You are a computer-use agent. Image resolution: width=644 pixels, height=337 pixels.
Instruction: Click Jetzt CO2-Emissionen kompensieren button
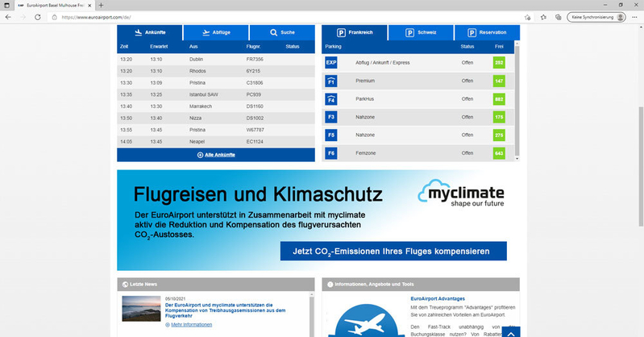click(393, 252)
